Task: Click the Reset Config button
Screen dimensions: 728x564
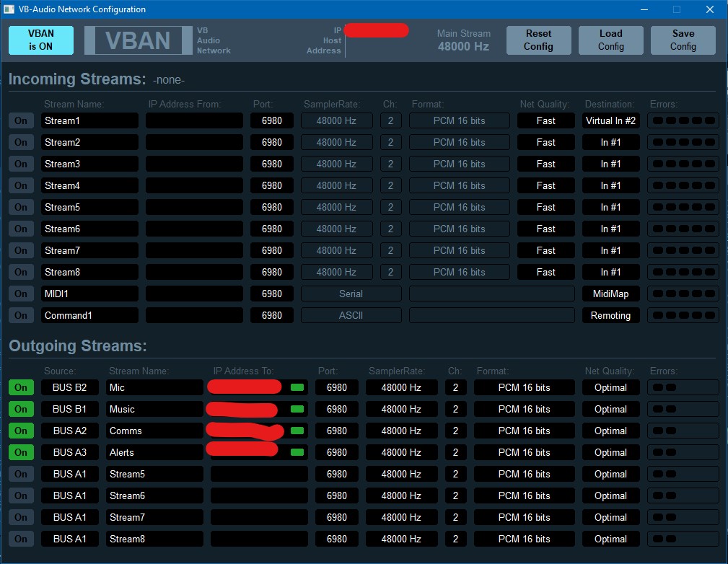Action: (538, 40)
